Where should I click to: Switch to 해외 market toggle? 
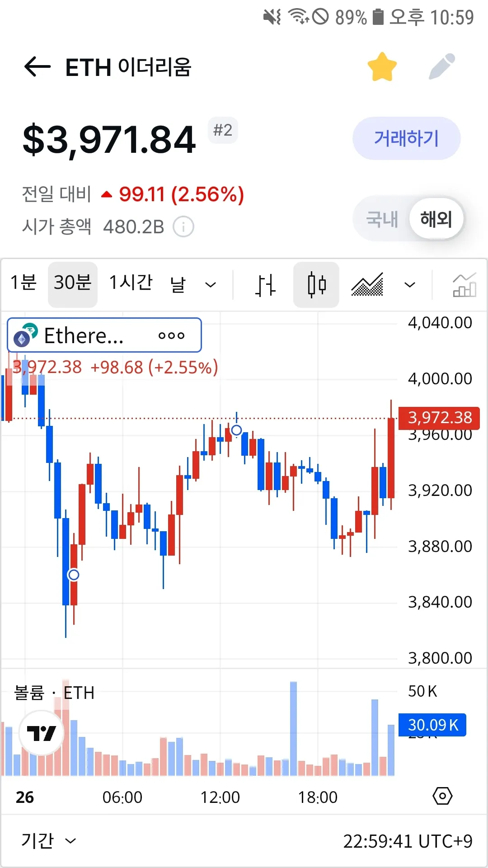point(436,219)
